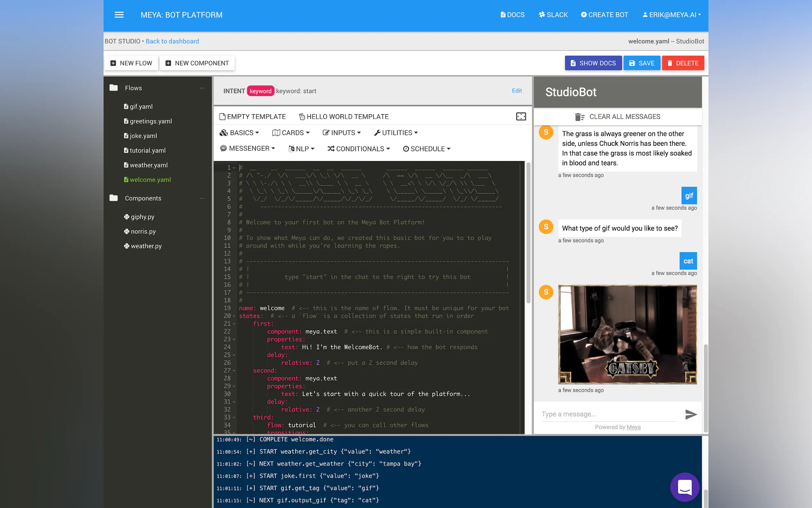The height and width of the screenshot is (508, 812).
Task: Click the fullscreen editor icon
Action: [x=521, y=116]
